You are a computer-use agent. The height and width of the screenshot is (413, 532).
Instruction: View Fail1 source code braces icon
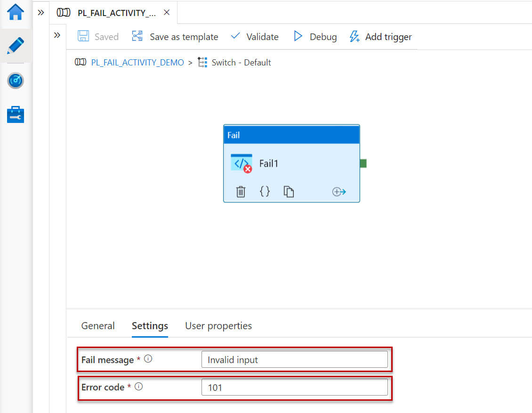tap(265, 191)
